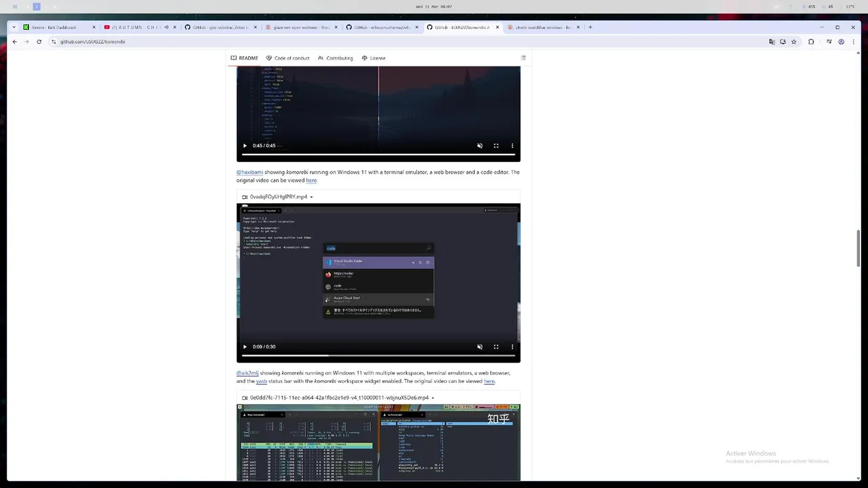
Task: Click the date and time in top bar
Action: pyautogui.click(x=433, y=7)
